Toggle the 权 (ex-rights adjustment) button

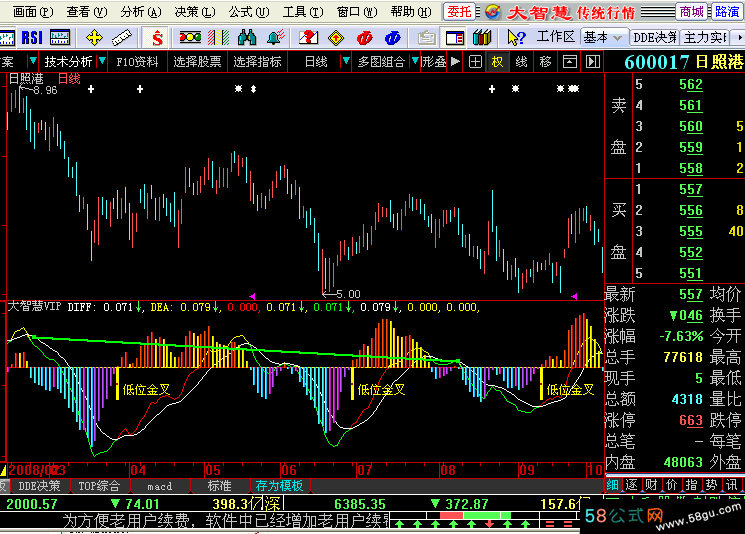[497, 61]
